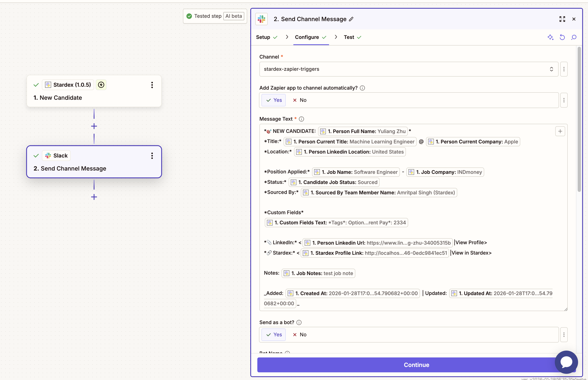
Task: Select Yes for Add Zapier app automatically
Action: point(274,100)
